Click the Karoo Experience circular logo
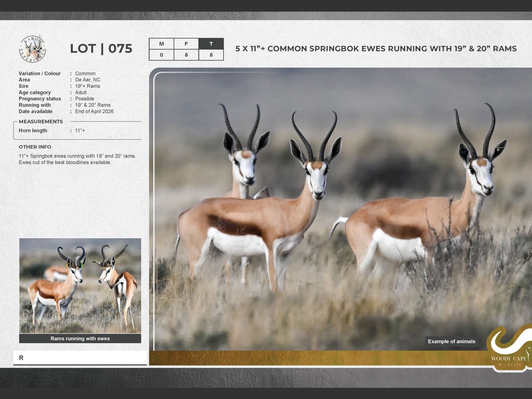532x399 pixels. coord(32,49)
